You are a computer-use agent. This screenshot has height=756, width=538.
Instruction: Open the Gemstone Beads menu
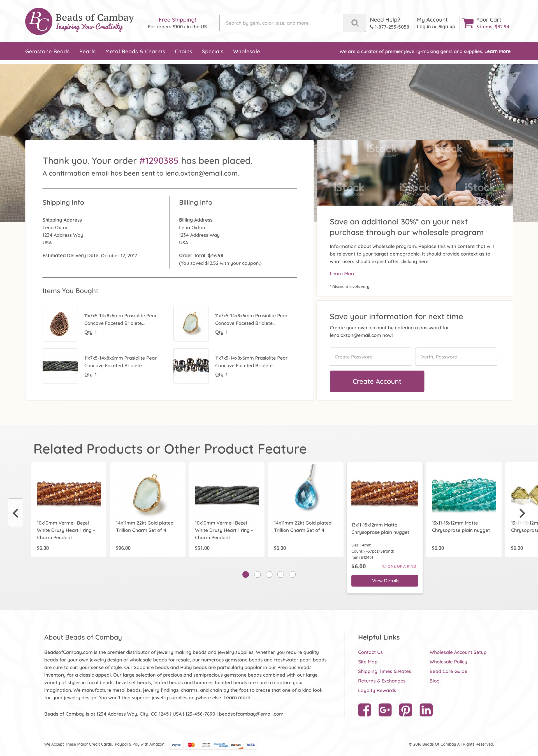[x=47, y=51]
